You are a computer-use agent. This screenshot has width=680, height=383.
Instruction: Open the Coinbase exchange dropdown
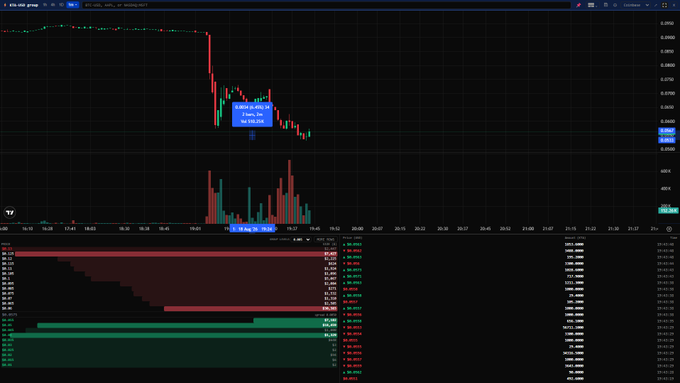(636, 5)
